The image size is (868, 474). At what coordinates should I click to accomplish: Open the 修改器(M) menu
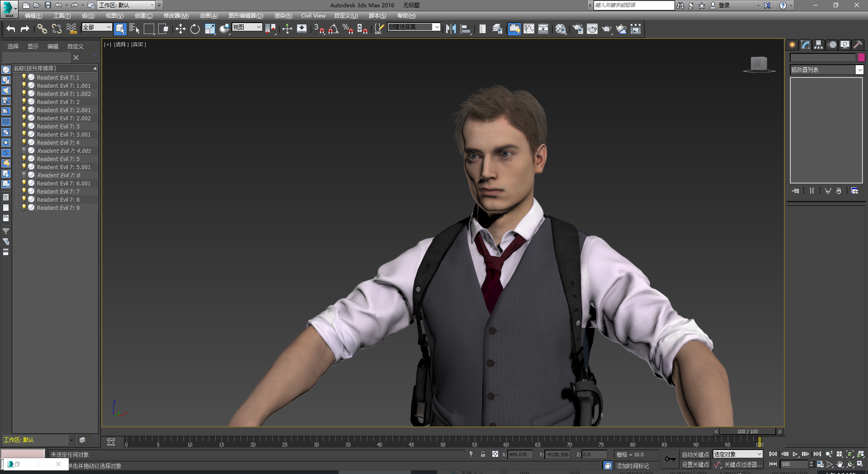[176, 16]
